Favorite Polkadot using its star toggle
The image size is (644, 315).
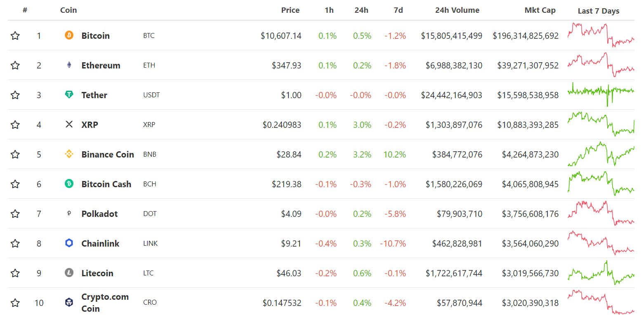pyautogui.click(x=15, y=214)
